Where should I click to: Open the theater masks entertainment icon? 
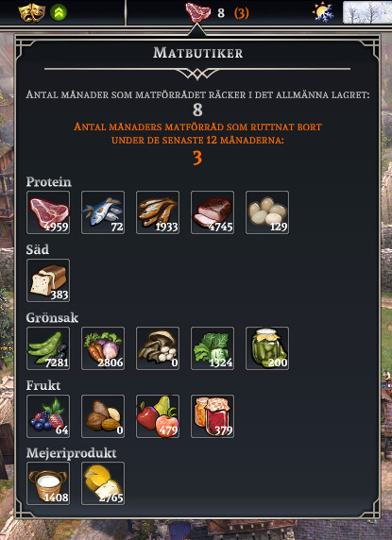coord(32,12)
